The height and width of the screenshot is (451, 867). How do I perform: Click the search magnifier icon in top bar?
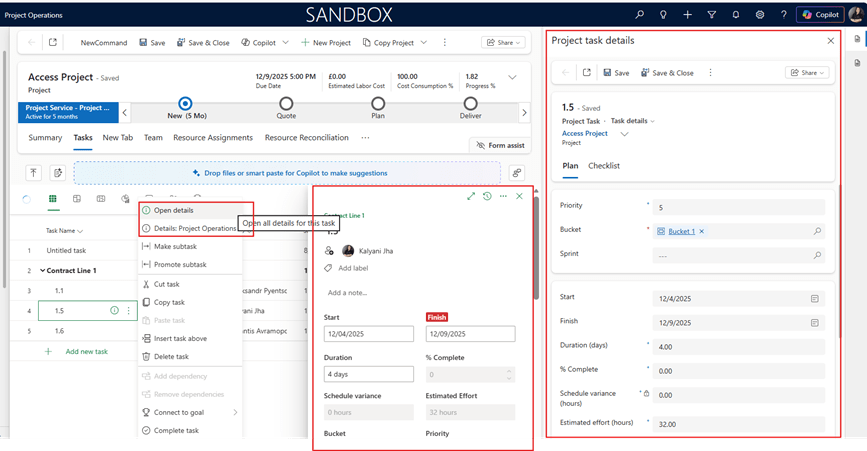[640, 15]
